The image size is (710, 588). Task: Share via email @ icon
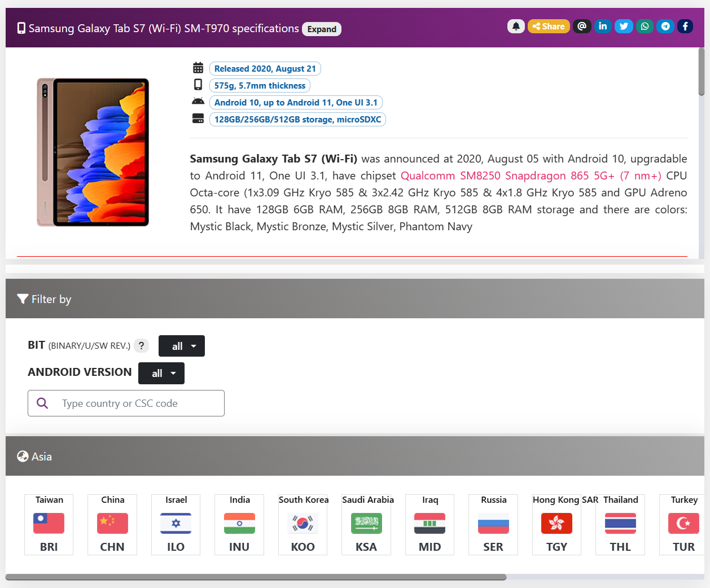[x=582, y=26]
